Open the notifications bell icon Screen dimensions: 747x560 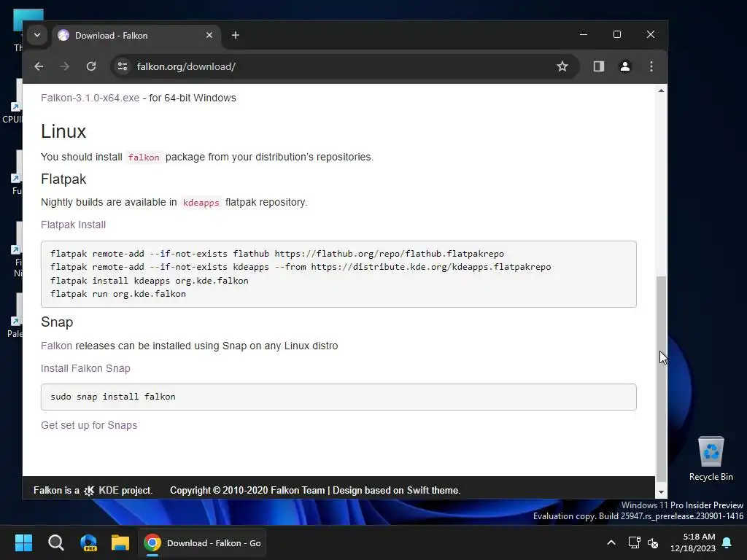point(727,542)
